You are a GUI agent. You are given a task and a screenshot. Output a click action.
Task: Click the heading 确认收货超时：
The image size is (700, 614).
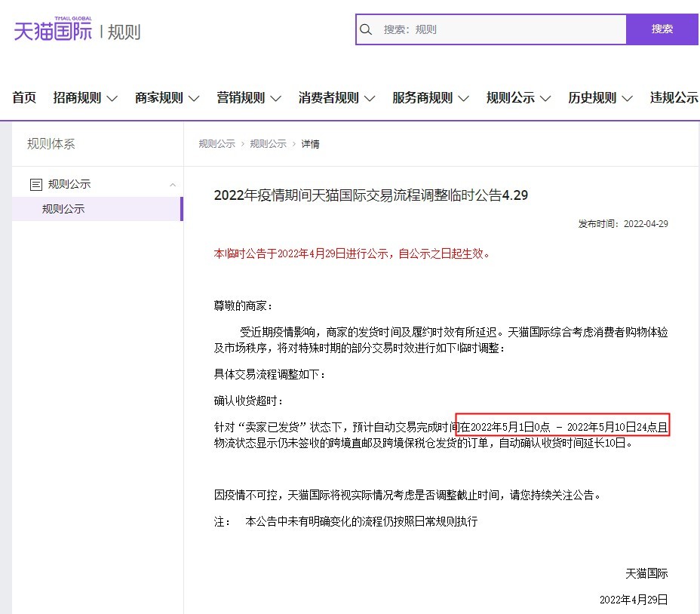(249, 401)
